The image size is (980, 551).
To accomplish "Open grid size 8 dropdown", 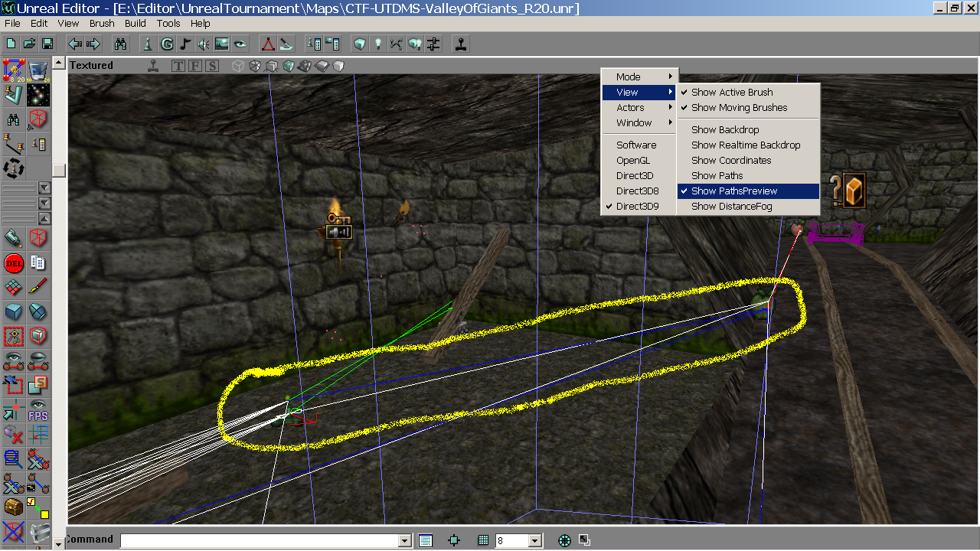I will 535,541.
